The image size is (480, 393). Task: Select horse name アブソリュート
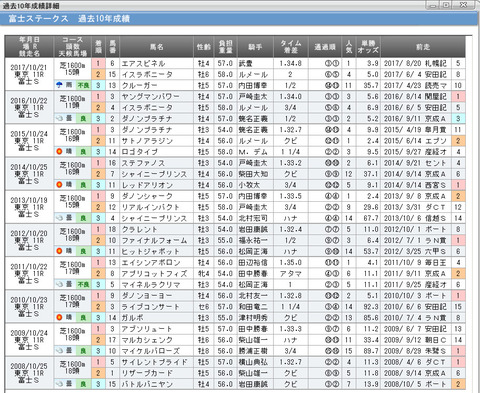tap(147, 329)
